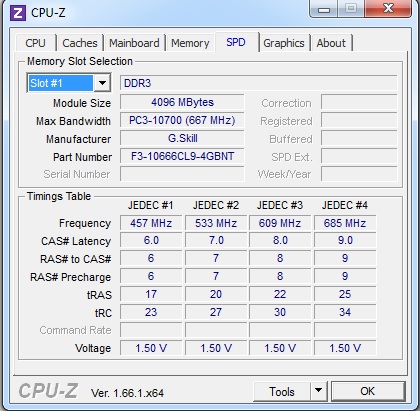
Task: Click the tRAS value 22
Action: pyautogui.click(x=280, y=294)
